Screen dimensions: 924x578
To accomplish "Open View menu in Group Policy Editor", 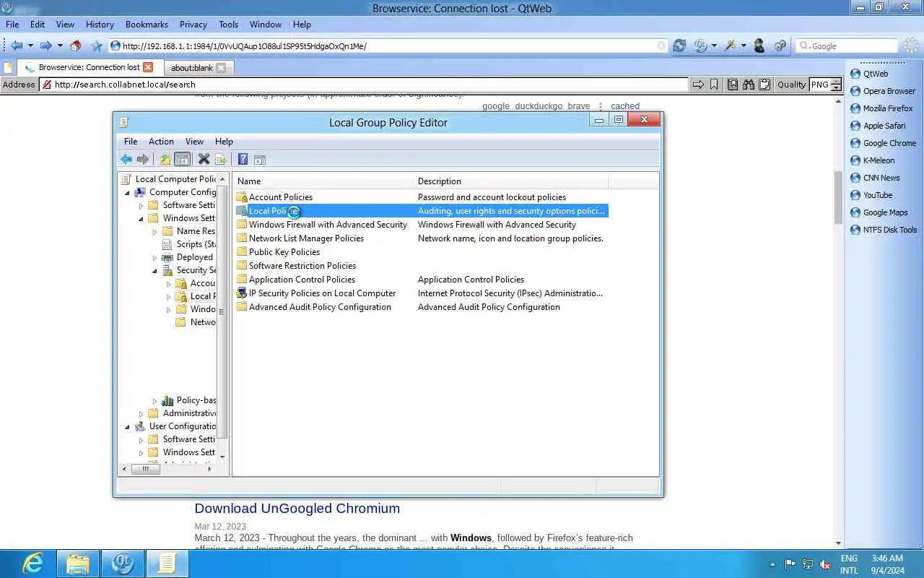I will click(194, 142).
